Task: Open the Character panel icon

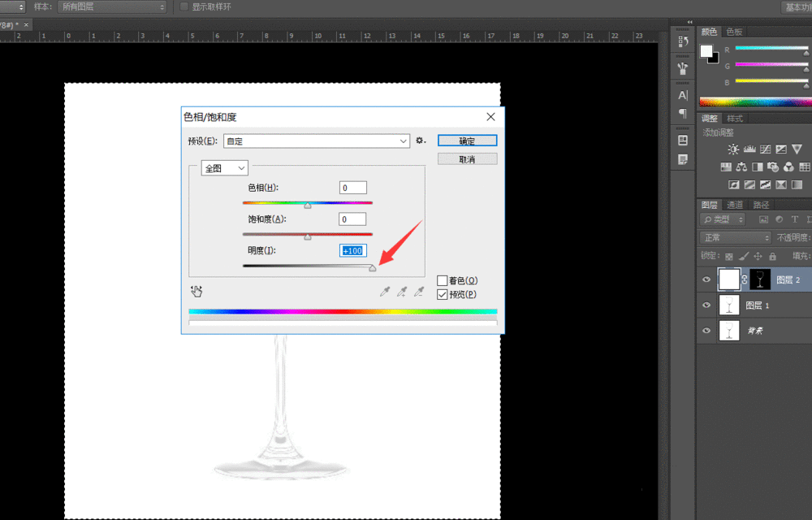Action: pyautogui.click(x=682, y=95)
